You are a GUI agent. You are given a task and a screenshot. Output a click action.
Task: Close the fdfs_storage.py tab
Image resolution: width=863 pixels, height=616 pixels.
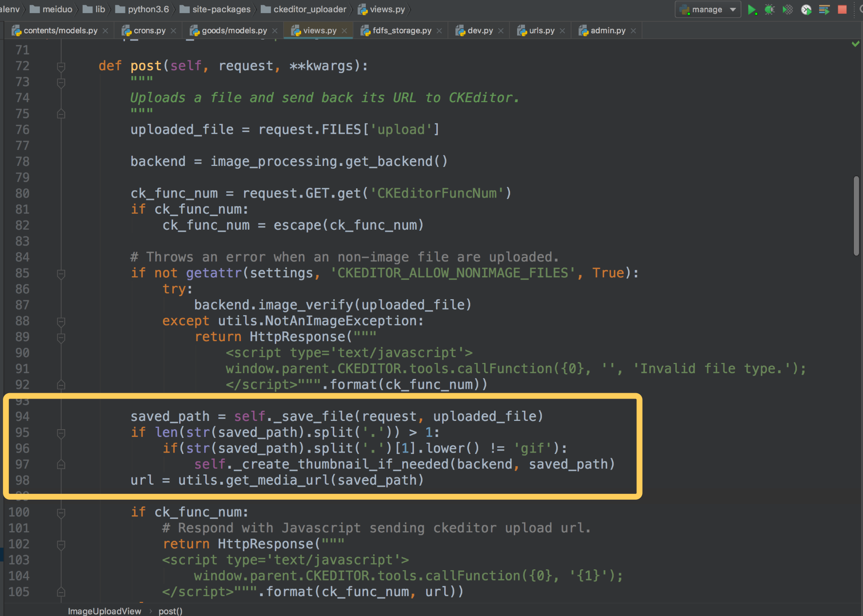[x=439, y=31]
